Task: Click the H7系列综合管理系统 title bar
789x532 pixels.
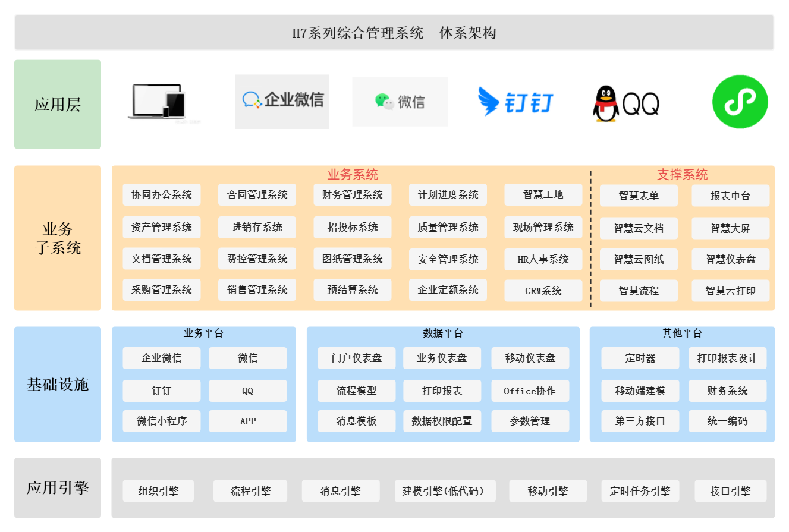Action: point(394,33)
